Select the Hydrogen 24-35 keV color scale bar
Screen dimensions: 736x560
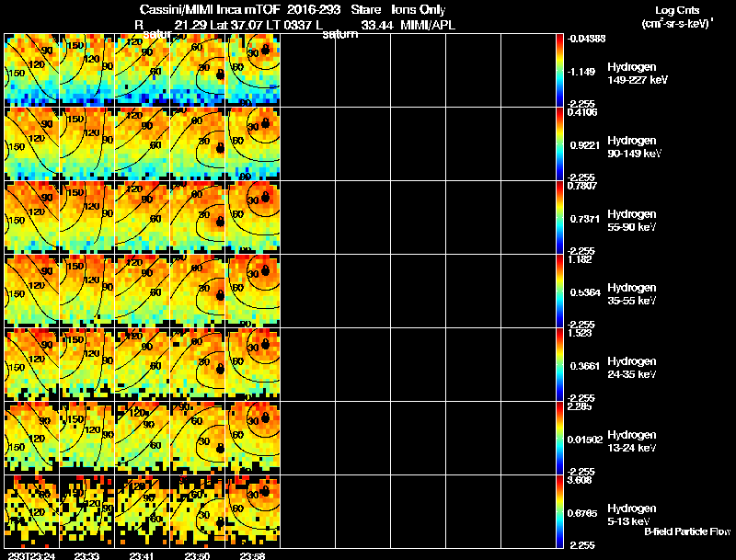pyautogui.click(x=559, y=364)
